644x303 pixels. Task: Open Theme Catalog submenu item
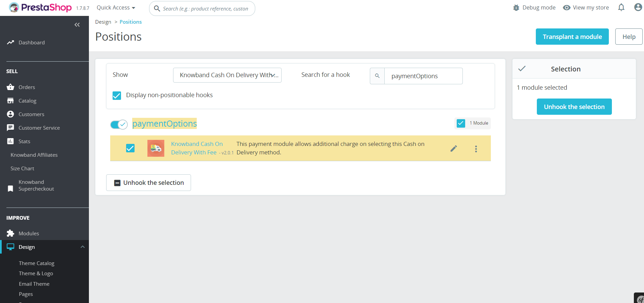(37, 263)
